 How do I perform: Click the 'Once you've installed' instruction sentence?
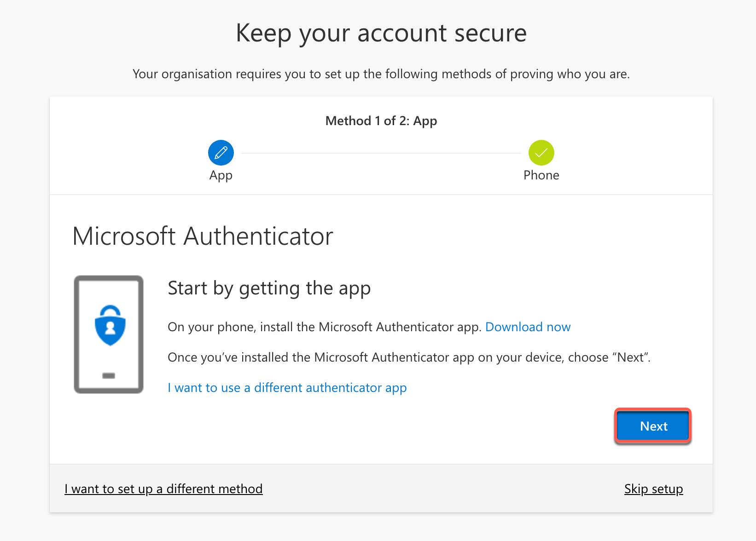[x=409, y=357]
